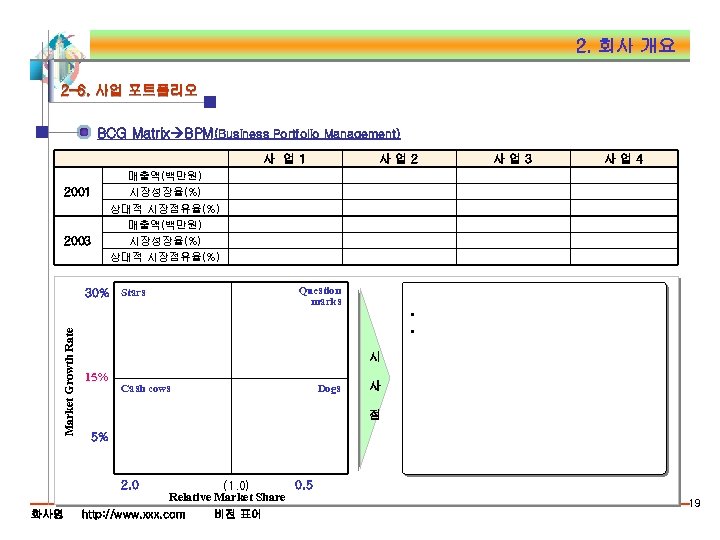
Task: Click the green '시사점' arrow shape
Action: tap(374, 379)
